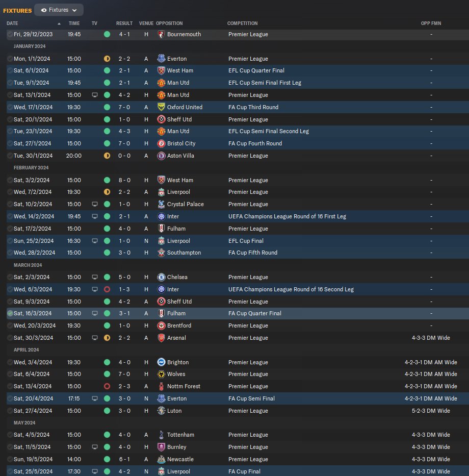Click 4-3-3 DM Wide formation on Arsenal row

pyautogui.click(x=431, y=338)
